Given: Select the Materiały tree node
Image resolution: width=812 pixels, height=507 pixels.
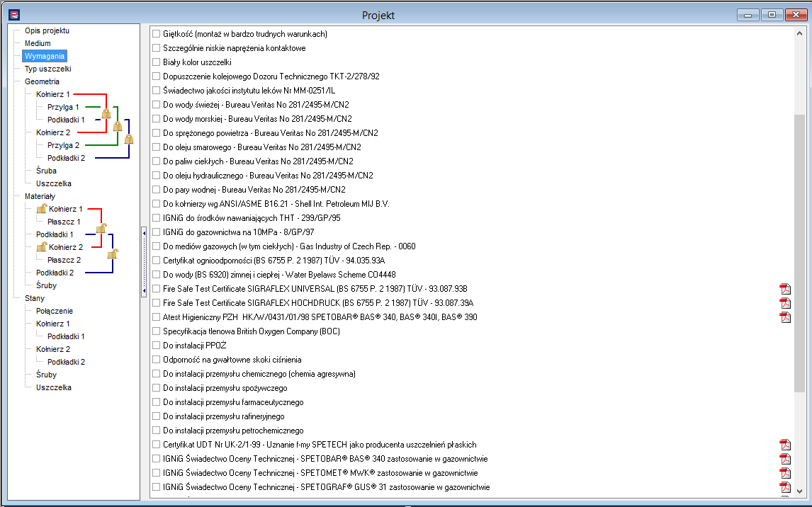Looking at the screenshot, I should pyautogui.click(x=40, y=196).
